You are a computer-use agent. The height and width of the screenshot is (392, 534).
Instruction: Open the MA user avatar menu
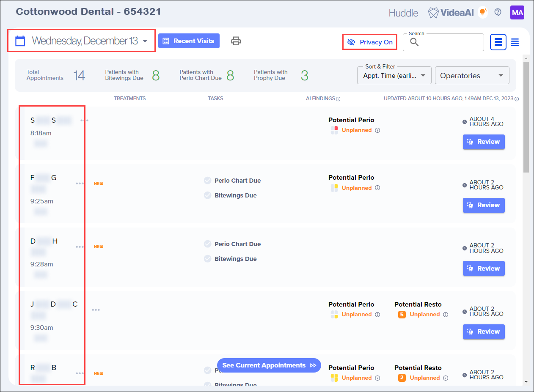[x=517, y=13]
